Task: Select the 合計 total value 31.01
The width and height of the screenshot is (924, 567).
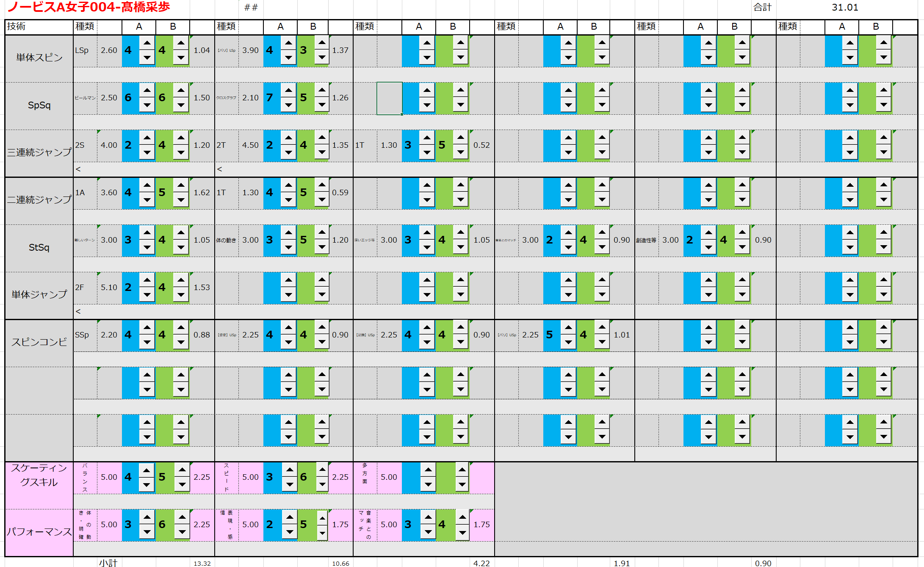Action: pos(844,8)
